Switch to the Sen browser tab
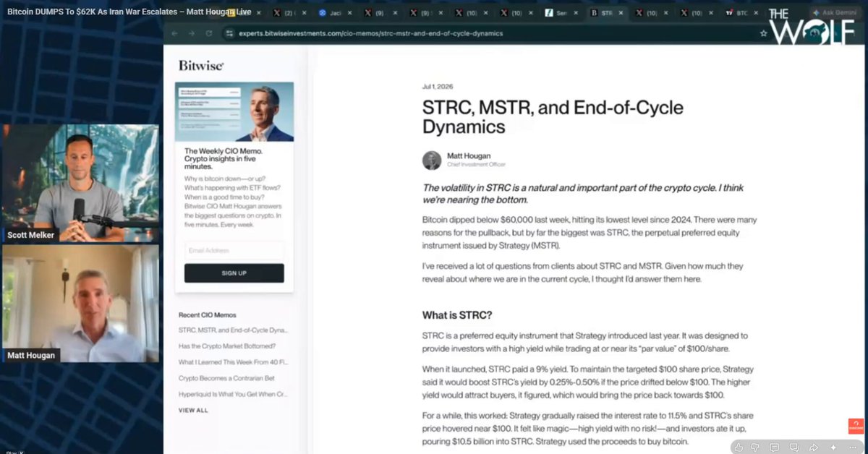The image size is (868, 454). point(558,13)
